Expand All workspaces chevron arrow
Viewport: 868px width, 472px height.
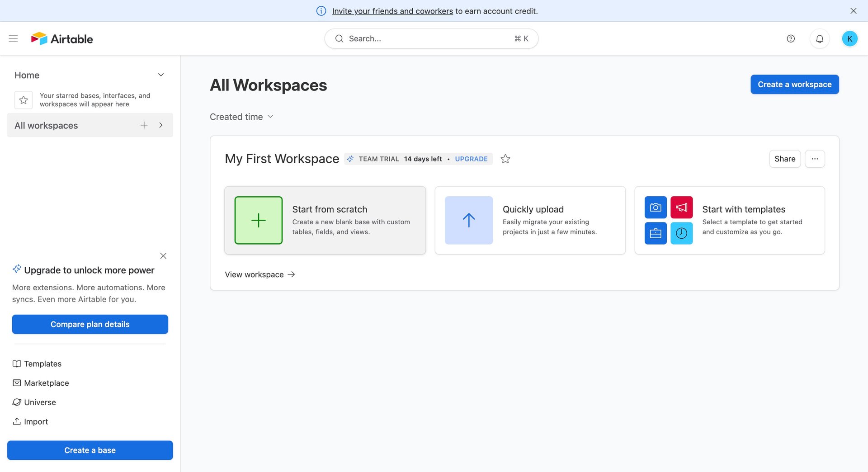coord(161,125)
